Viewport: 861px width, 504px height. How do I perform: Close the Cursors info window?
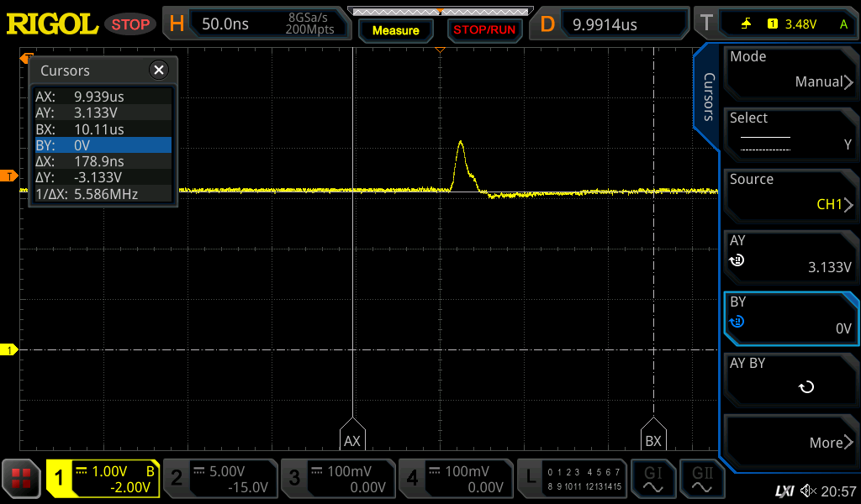coord(159,71)
